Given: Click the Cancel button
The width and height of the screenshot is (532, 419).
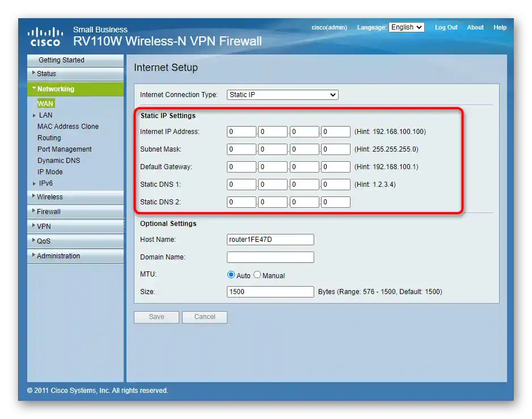Looking at the screenshot, I should (x=205, y=317).
